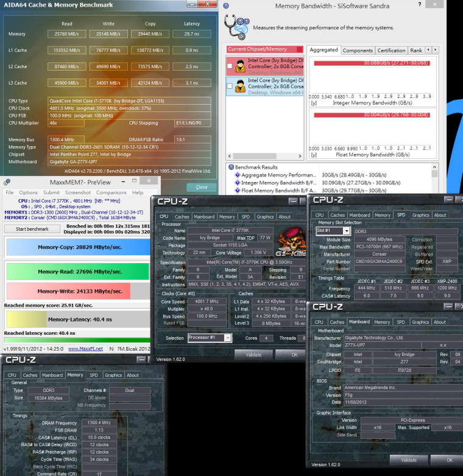463x476 pixels.
Task: Click OK in CPU-Z CPU window
Action: click(291, 355)
